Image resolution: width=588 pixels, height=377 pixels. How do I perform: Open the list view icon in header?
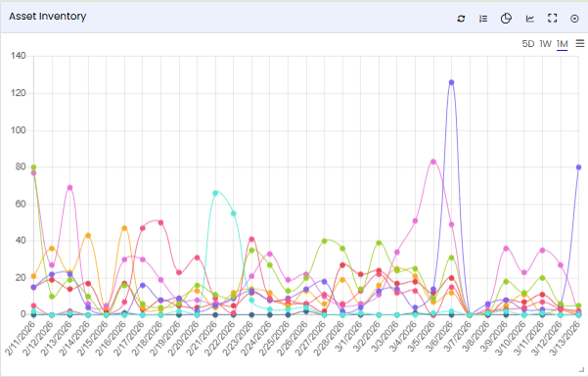click(483, 19)
